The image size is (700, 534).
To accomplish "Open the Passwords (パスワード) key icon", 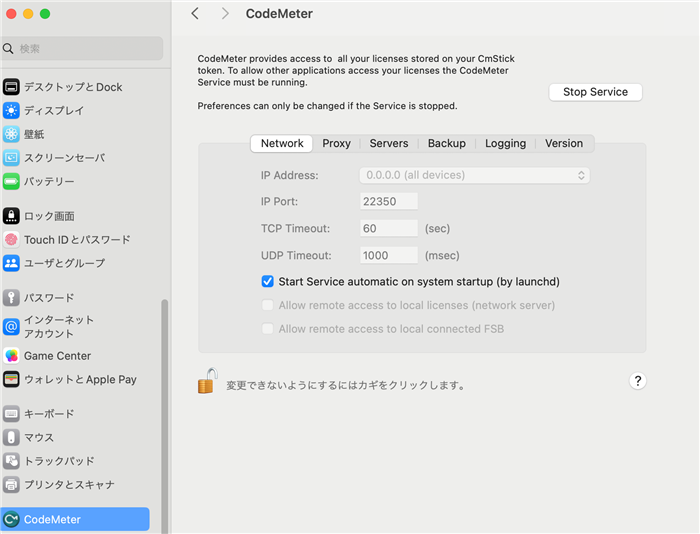I will pyautogui.click(x=11, y=297).
